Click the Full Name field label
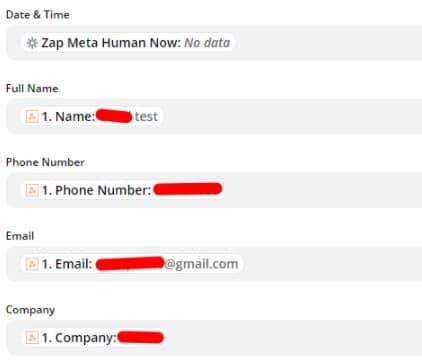Image resolution: width=422 pixels, height=364 pixels. [32, 88]
